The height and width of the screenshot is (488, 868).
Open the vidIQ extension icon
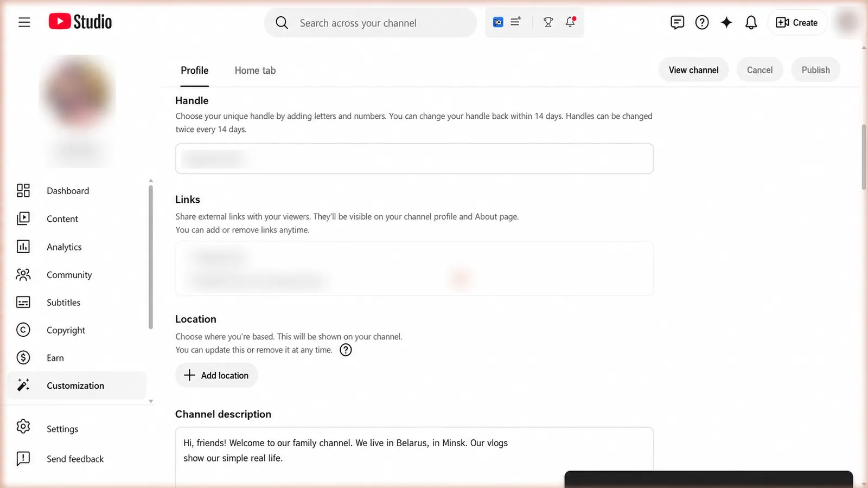pos(498,22)
